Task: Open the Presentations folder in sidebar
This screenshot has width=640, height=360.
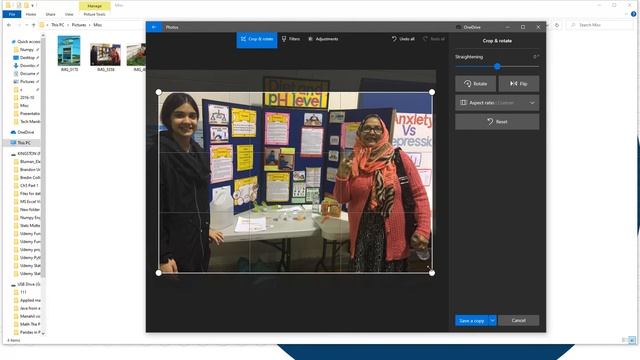Action: [x=27, y=113]
